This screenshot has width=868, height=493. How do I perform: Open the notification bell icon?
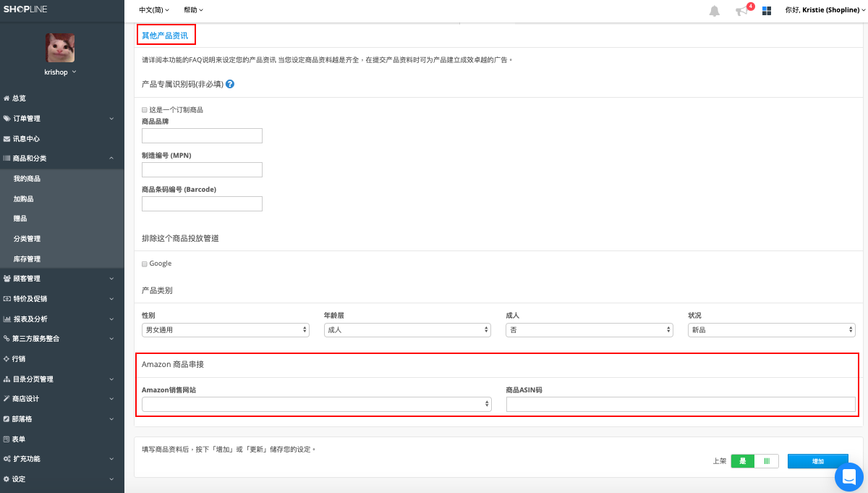(x=715, y=11)
